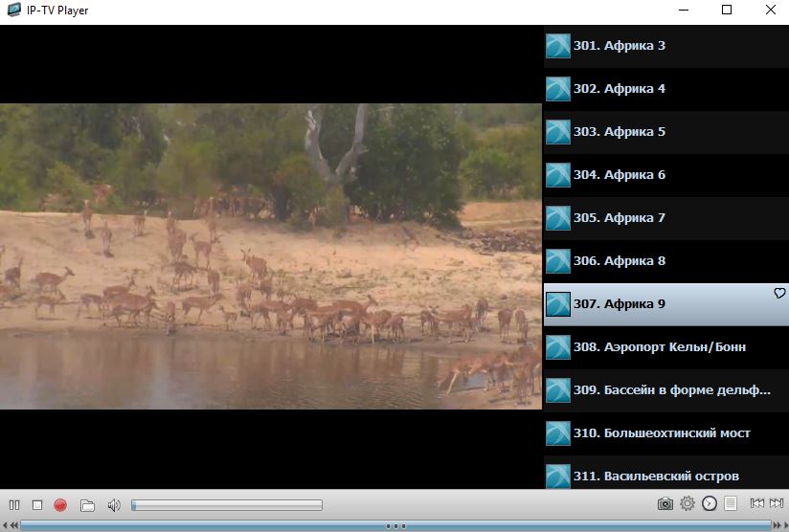Click the logo icon of Африка 9
Screen dimensions: 789x532
[558, 304]
